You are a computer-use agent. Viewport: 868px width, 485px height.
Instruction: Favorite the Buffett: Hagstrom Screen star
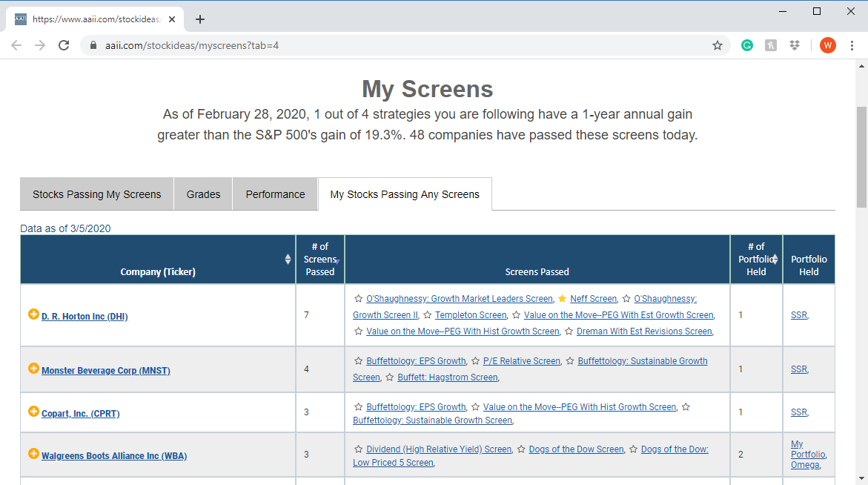[x=390, y=377]
